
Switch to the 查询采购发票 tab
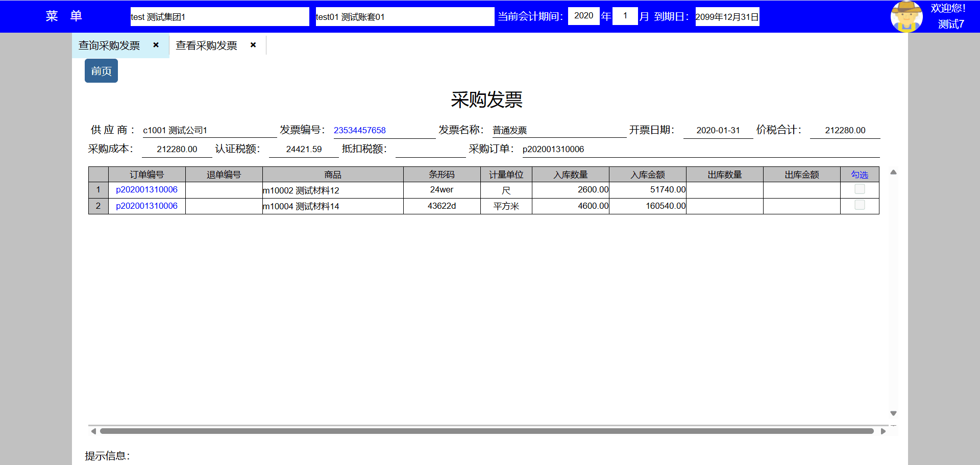[x=109, y=45]
